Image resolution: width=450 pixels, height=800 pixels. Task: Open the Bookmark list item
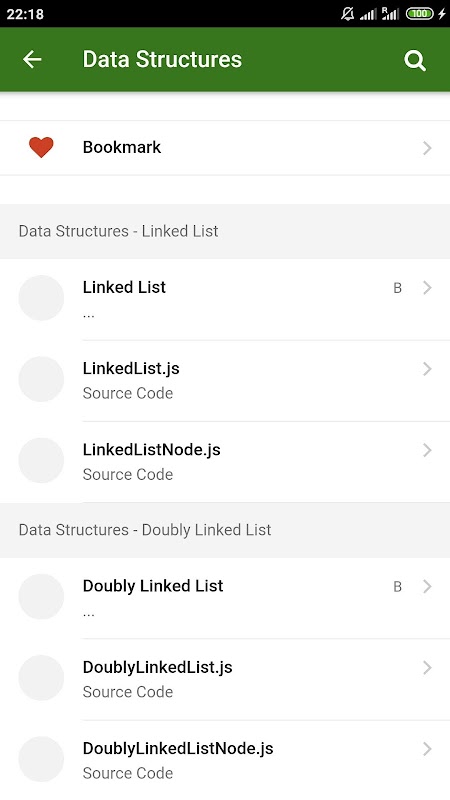point(225,148)
